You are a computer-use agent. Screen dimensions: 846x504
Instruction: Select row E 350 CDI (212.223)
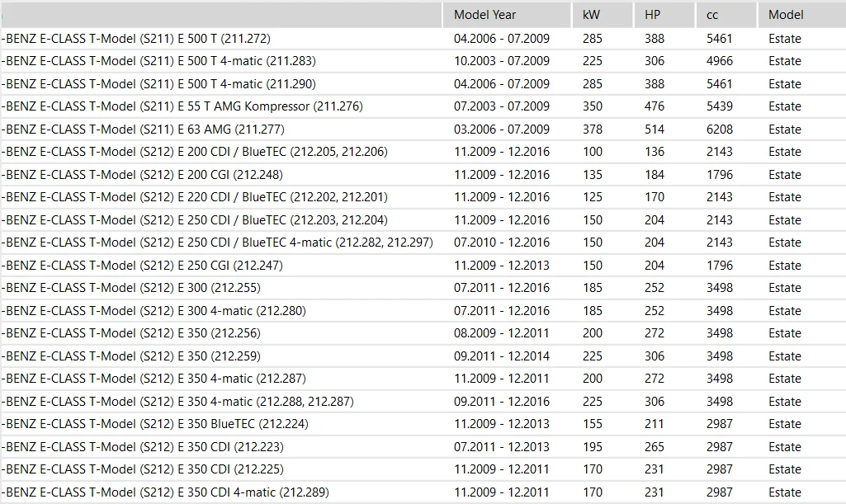click(423, 447)
